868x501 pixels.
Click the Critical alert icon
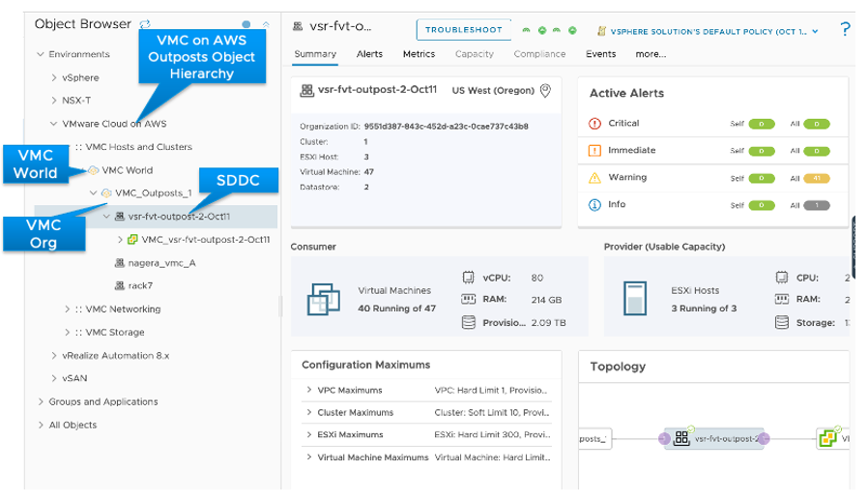pos(594,124)
